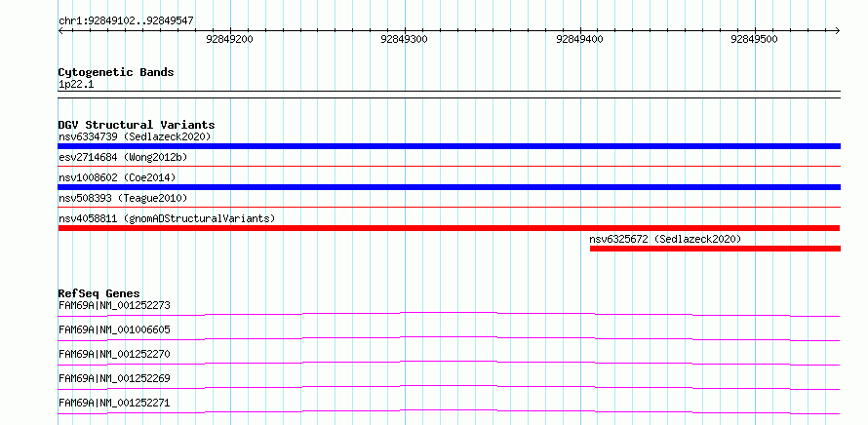Open variant nsv4058811 (gnomADStructuralVariants) label
The height and width of the screenshot is (425, 868).
click(x=167, y=218)
